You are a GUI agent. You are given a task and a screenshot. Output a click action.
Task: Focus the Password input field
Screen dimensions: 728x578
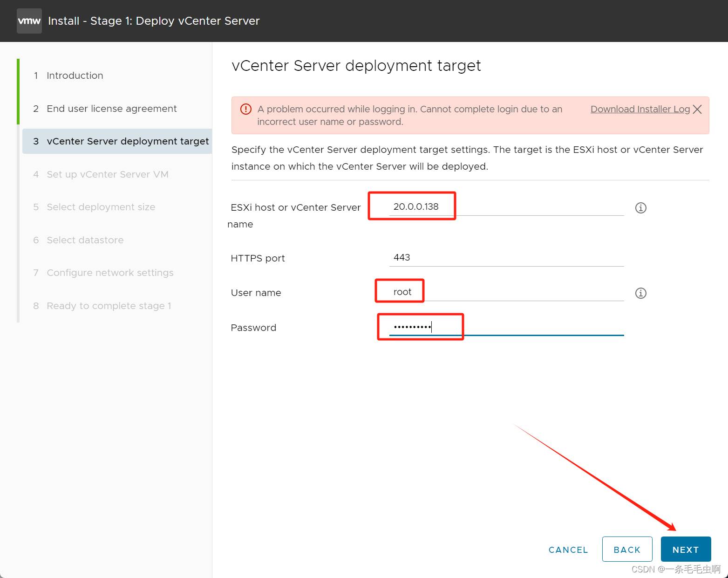pyautogui.click(x=506, y=327)
